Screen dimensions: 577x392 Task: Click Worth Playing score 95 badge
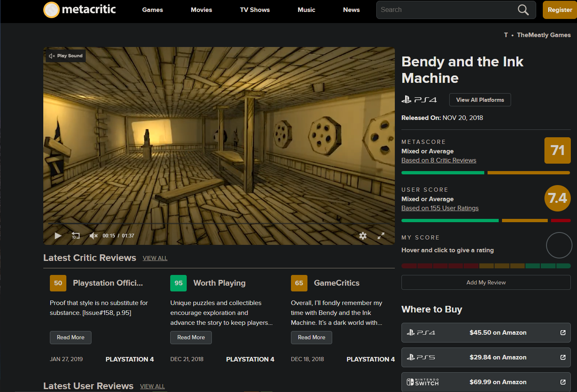178,283
